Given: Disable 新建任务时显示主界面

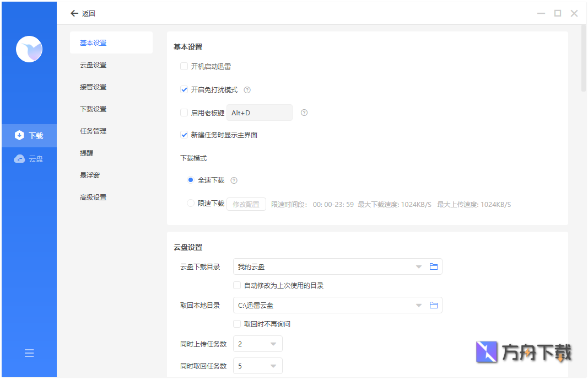Looking at the screenshot, I should click(x=184, y=135).
